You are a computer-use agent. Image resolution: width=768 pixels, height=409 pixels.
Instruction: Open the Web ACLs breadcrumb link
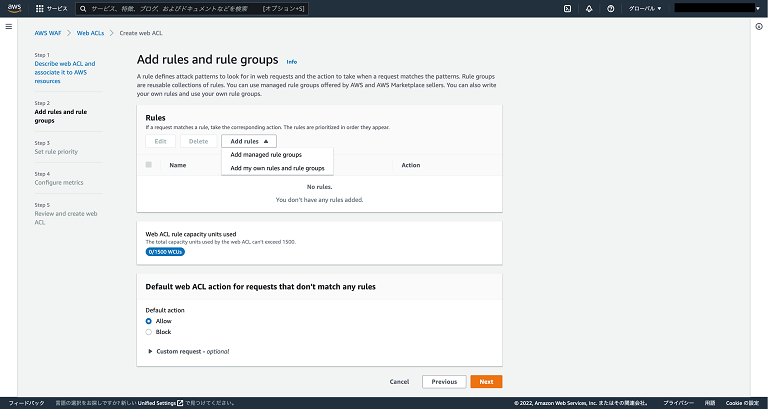93,33
